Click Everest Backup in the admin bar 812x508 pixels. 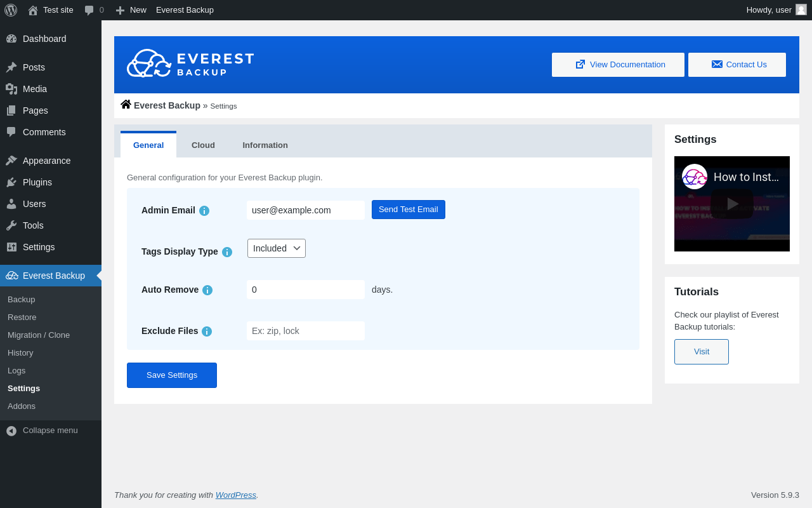185,10
